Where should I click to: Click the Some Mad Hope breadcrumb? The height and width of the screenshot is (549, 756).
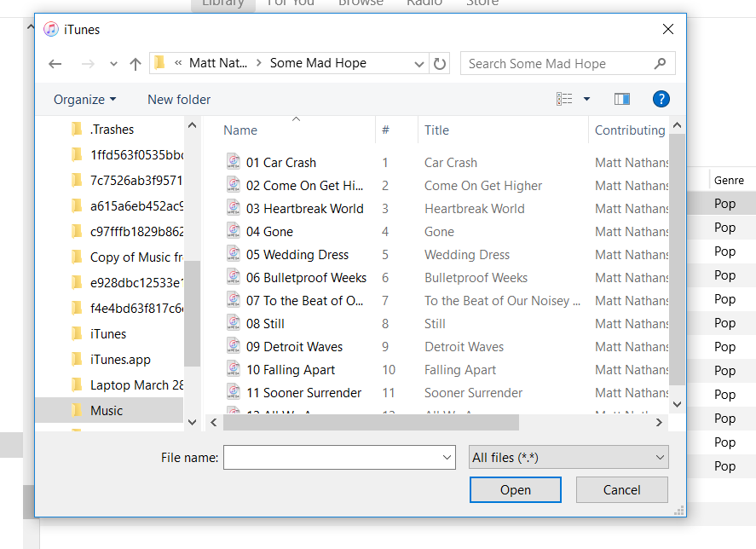click(318, 63)
